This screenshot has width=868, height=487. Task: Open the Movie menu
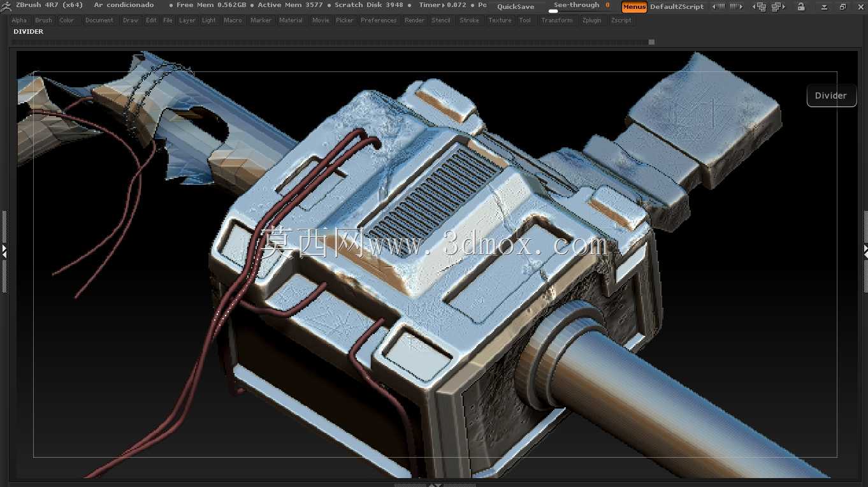[321, 20]
